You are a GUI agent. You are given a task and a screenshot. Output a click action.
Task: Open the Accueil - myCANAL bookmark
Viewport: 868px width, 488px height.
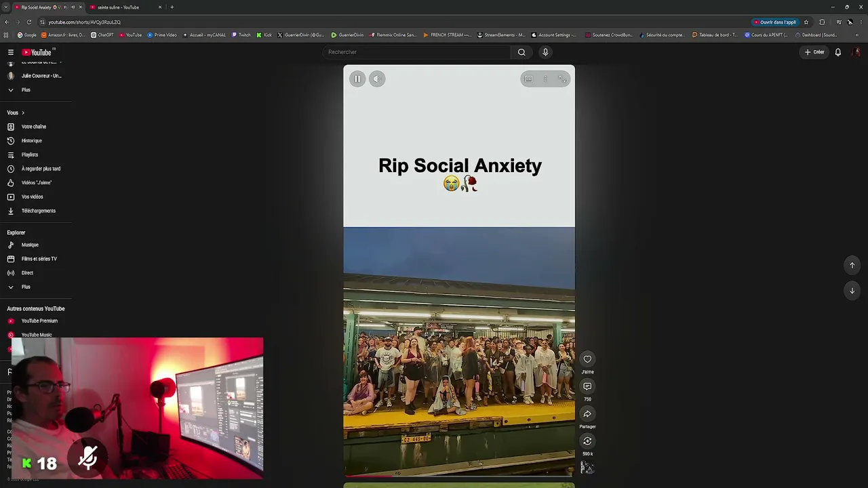coord(204,35)
